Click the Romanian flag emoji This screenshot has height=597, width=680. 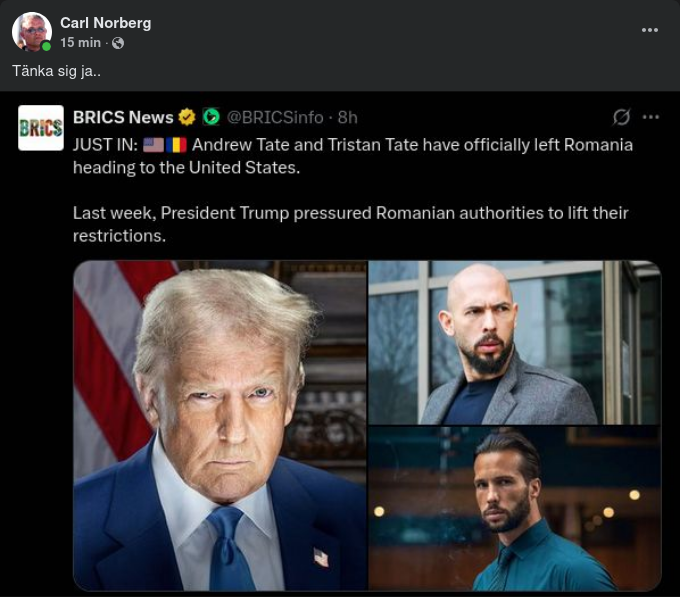click(x=178, y=144)
